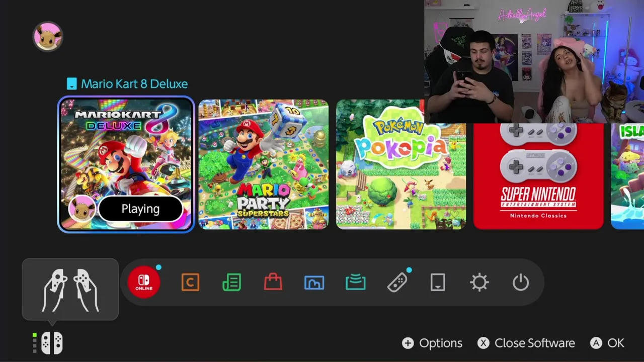
Task: Select the Joy-Con grip controller panel
Action: point(70,289)
